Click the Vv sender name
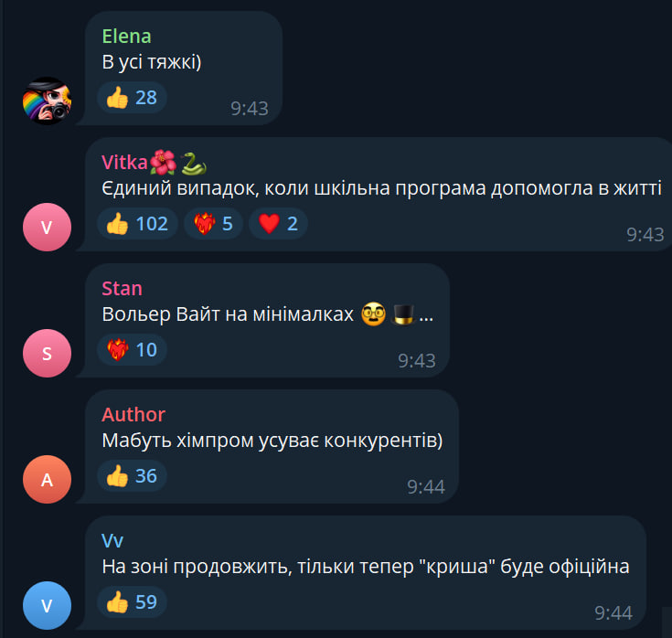Screen dimensions: 672x638 click(112, 541)
